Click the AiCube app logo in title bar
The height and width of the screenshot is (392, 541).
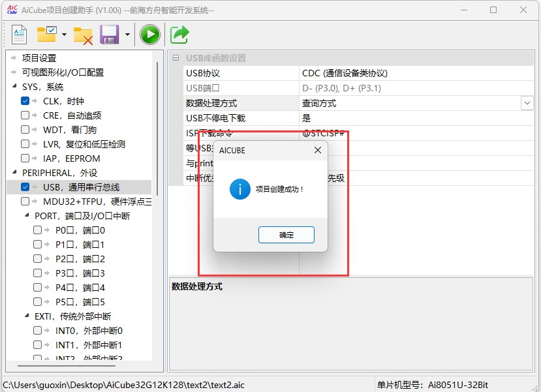coord(12,10)
